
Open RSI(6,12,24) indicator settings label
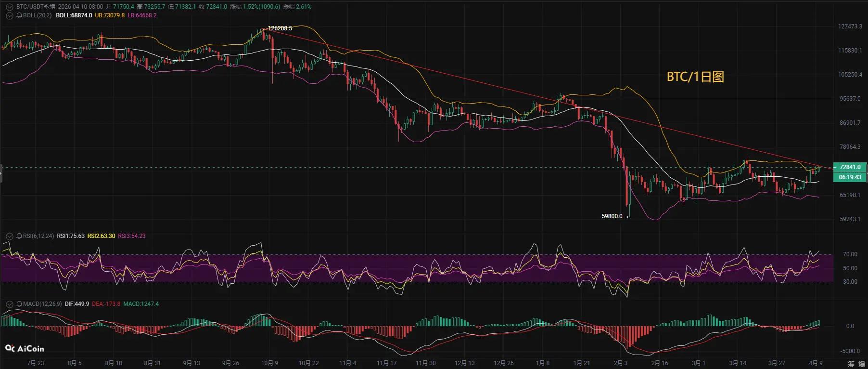pyautogui.click(x=38, y=236)
